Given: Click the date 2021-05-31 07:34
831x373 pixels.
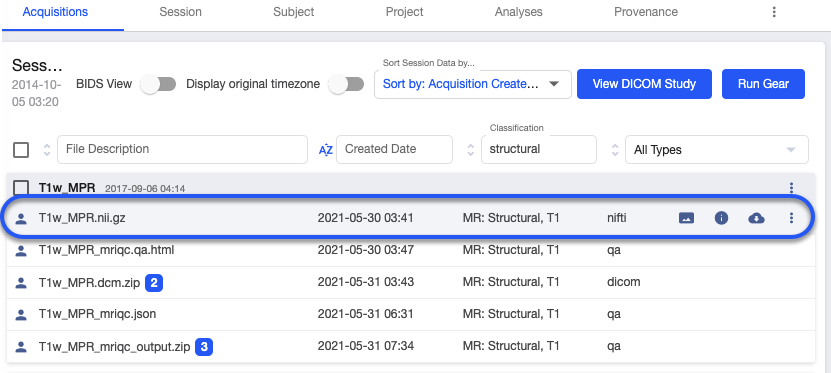Looking at the screenshot, I should (366, 347).
